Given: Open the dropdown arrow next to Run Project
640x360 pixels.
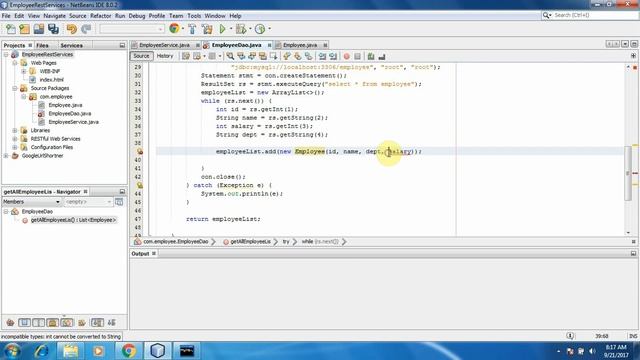Looking at the screenshot, I should coord(231,29).
